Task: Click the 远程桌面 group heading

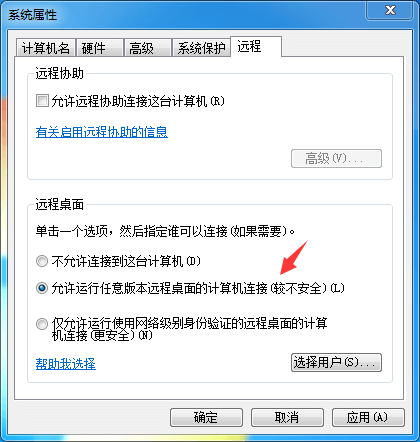Action: pyautogui.click(x=60, y=204)
